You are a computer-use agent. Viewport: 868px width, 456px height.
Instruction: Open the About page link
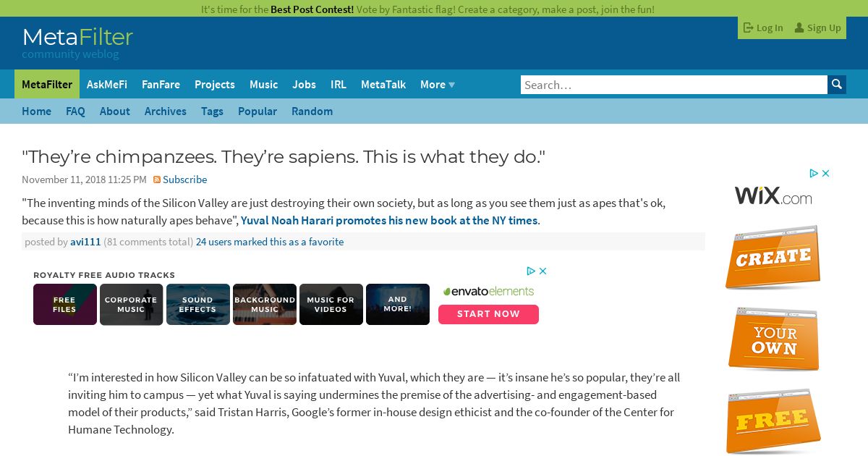coord(115,111)
